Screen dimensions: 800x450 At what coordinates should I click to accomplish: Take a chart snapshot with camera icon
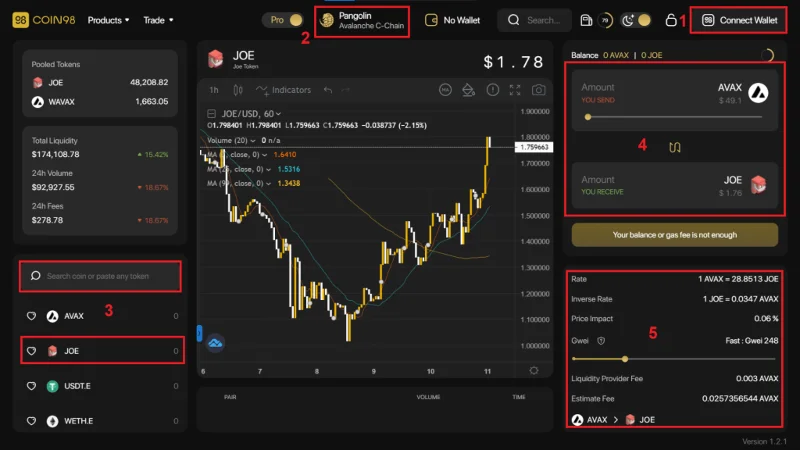click(x=538, y=90)
